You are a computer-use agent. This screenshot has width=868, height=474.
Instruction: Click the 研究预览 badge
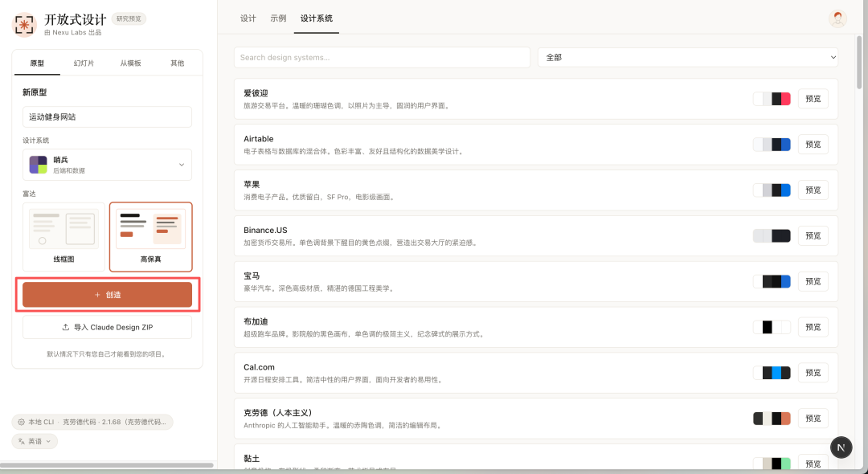pos(129,18)
